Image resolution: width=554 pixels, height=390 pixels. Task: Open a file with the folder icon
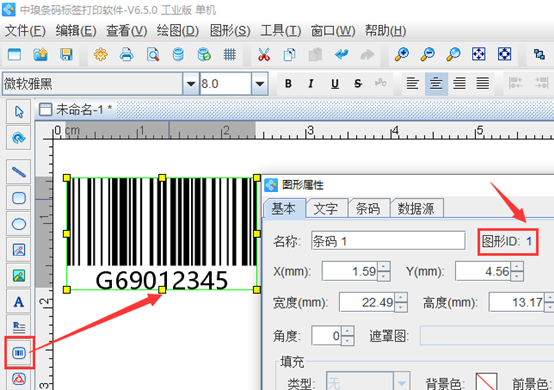40,54
